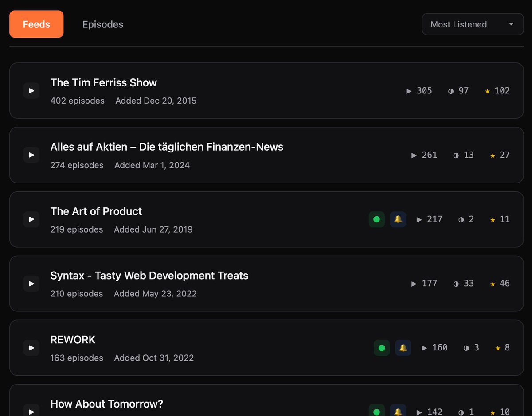This screenshot has width=532, height=416.
Task: Toggle bell notification for The Art of Product
Action: click(398, 219)
